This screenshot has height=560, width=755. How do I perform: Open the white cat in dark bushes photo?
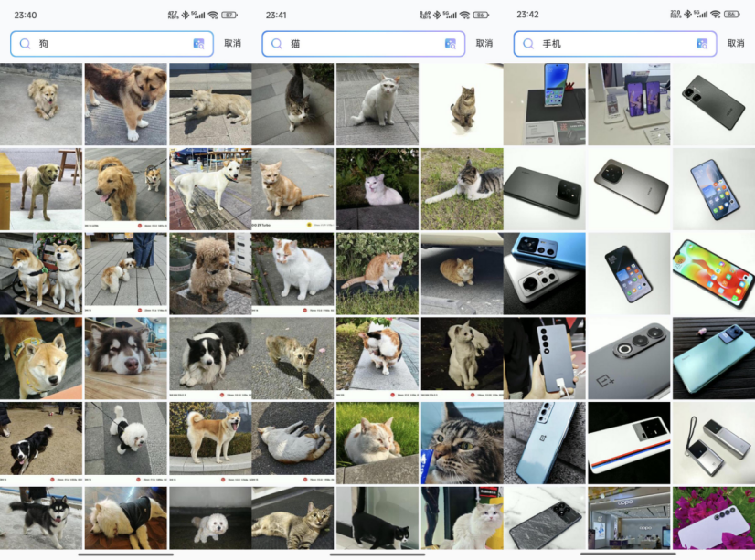[x=377, y=189]
